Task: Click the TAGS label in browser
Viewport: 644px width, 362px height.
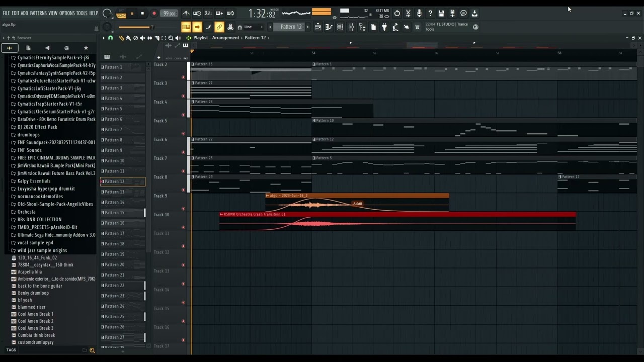Action: tap(11, 350)
